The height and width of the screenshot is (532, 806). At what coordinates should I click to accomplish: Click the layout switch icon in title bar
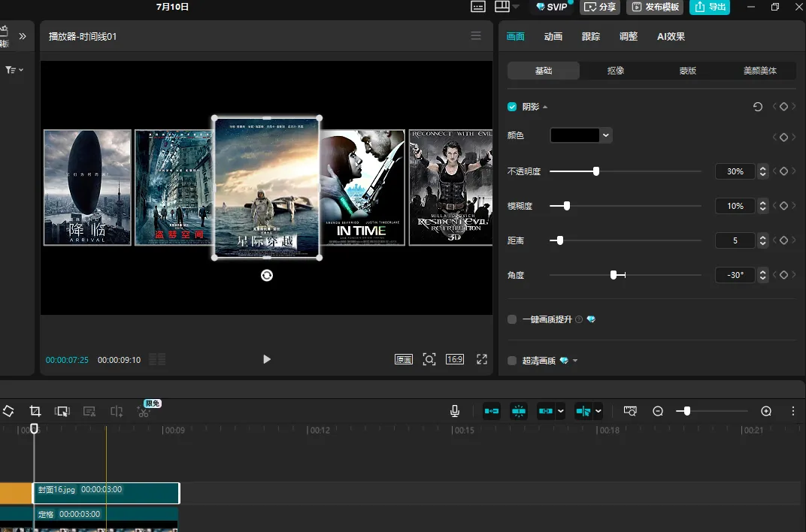tap(502, 6)
